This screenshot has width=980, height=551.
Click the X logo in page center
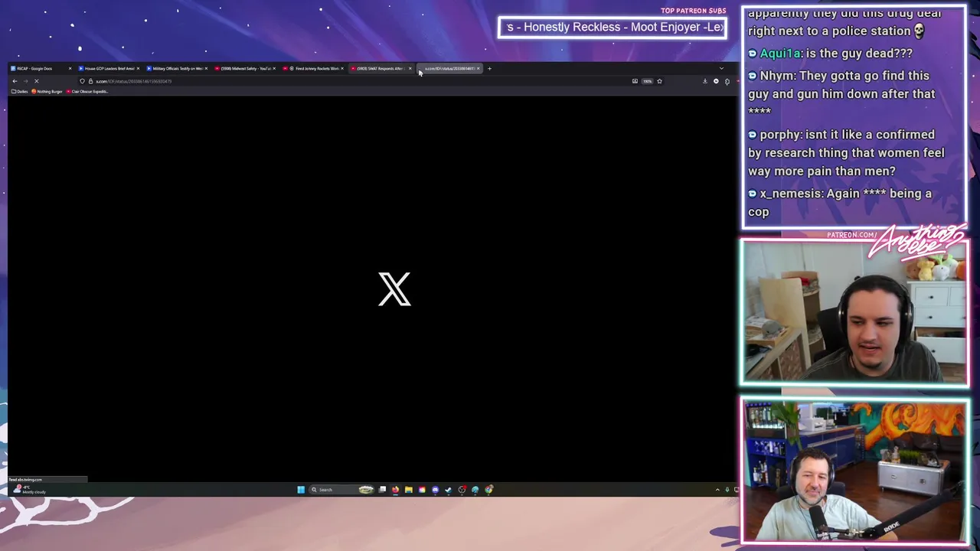coord(394,289)
